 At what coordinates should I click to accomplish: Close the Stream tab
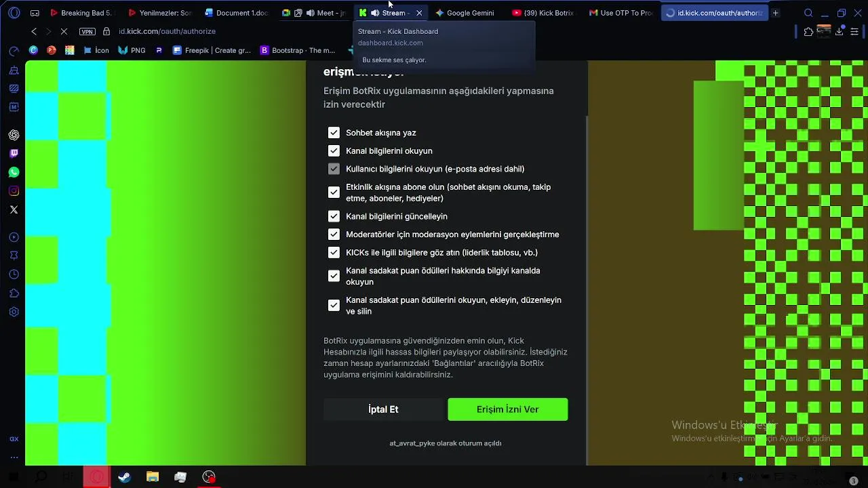(419, 13)
